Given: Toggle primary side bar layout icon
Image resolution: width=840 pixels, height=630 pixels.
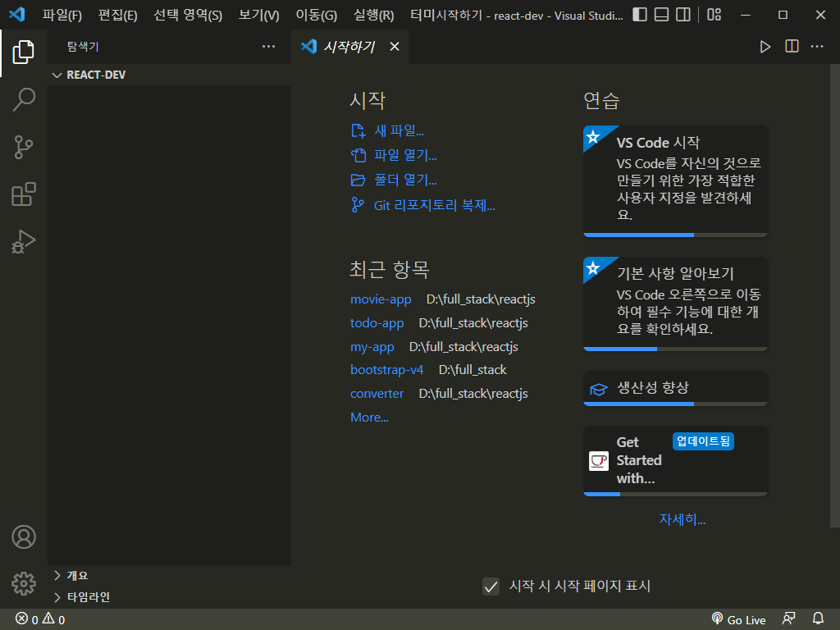Looking at the screenshot, I should coord(640,15).
